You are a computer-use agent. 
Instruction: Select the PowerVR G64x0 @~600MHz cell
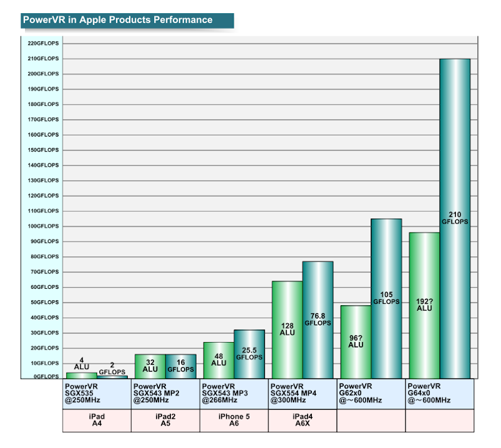coord(440,394)
